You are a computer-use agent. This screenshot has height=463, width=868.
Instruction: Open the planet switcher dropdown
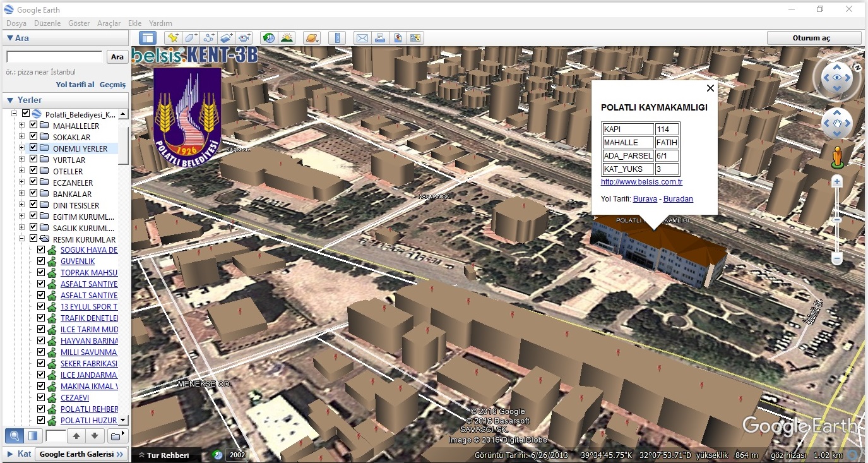(x=312, y=38)
